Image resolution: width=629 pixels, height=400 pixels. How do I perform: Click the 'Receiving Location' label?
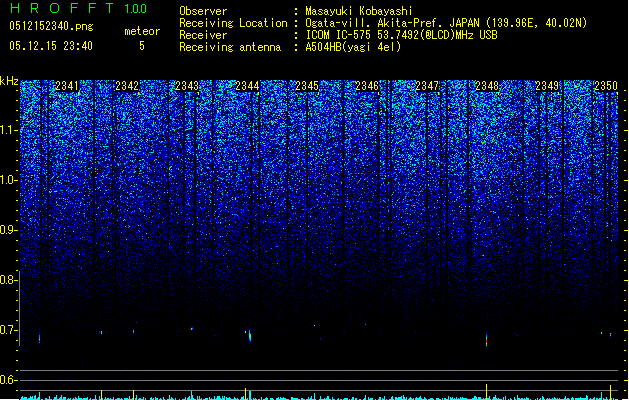click(233, 23)
